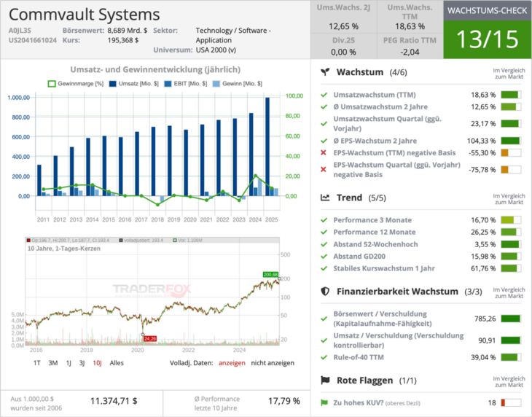Click the checkmark next to Ø EPS-Wachstum 2 Jahre
This screenshot has height=417, width=532.
click(x=324, y=141)
